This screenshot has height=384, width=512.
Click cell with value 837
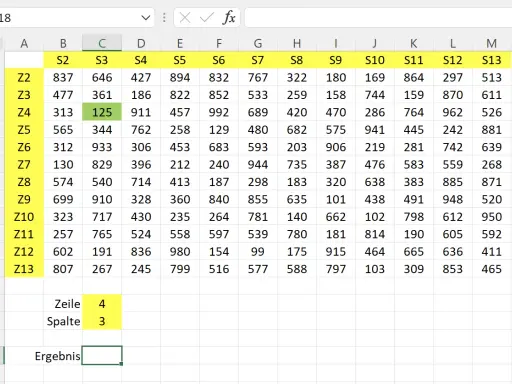click(x=63, y=77)
